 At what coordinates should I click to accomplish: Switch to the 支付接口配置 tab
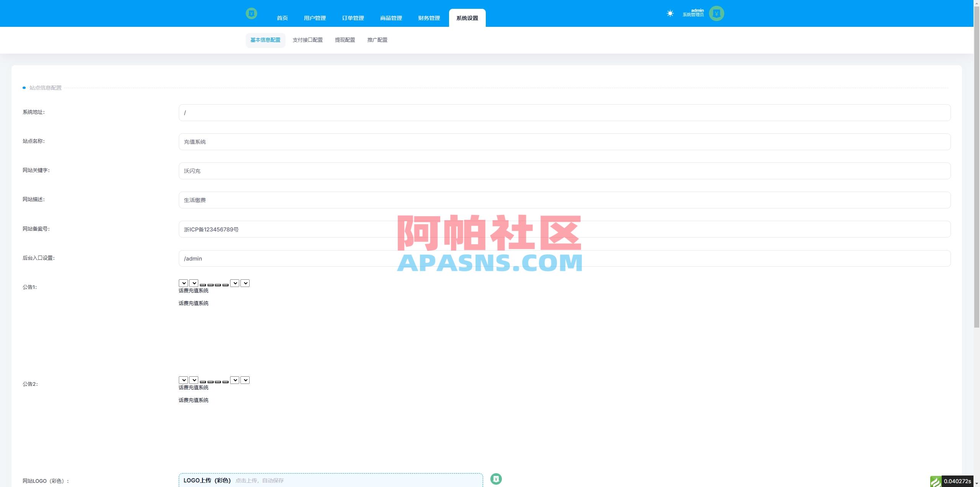click(308, 40)
